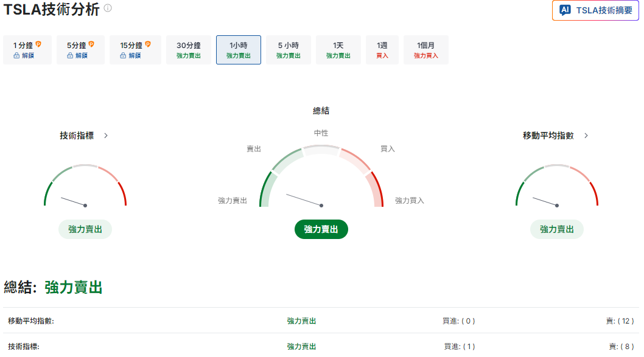Switch to the 30分鐘 timeframe tab
The height and width of the screenshot is (357, 644).
click(187, 49)
